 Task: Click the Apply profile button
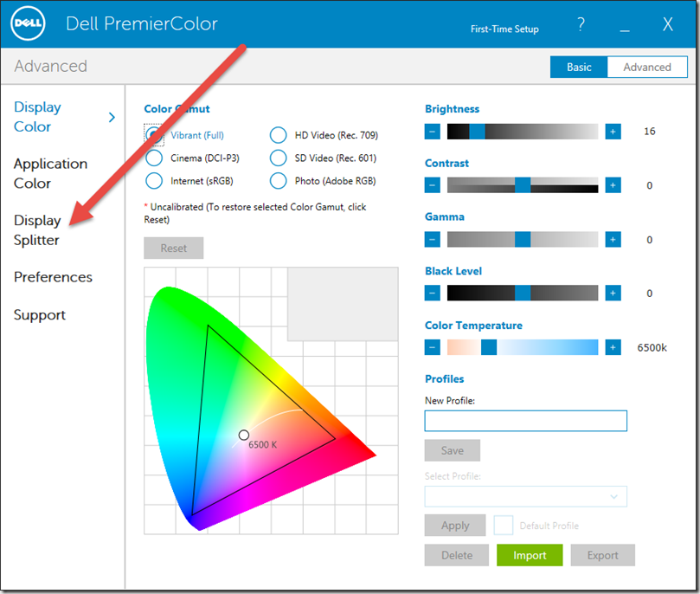[455, 526]
